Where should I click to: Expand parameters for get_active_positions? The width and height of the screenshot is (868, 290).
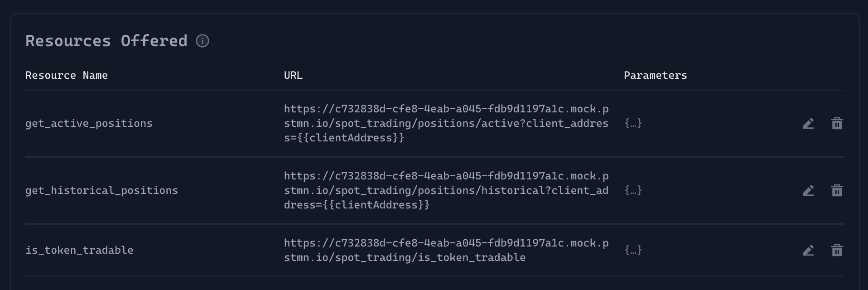pos(633,123)
